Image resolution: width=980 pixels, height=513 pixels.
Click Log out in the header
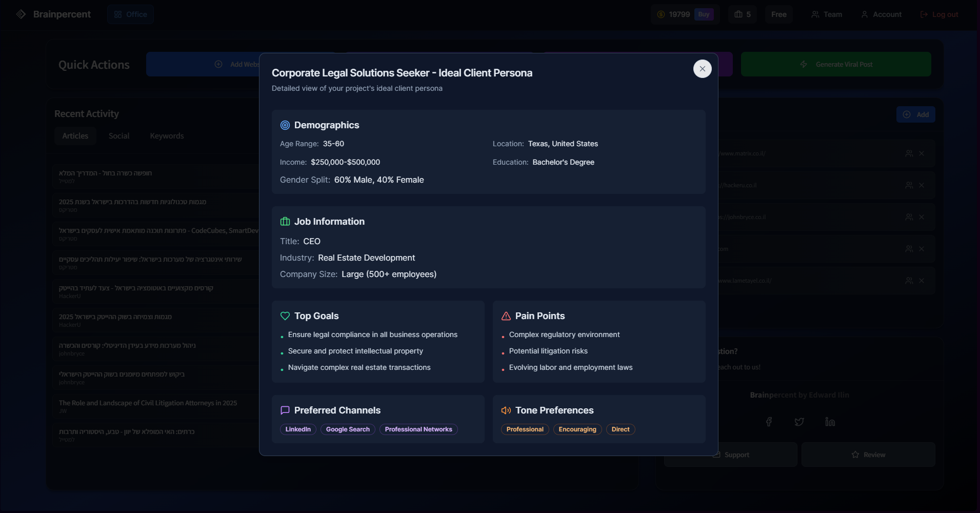tap(939, 14)
